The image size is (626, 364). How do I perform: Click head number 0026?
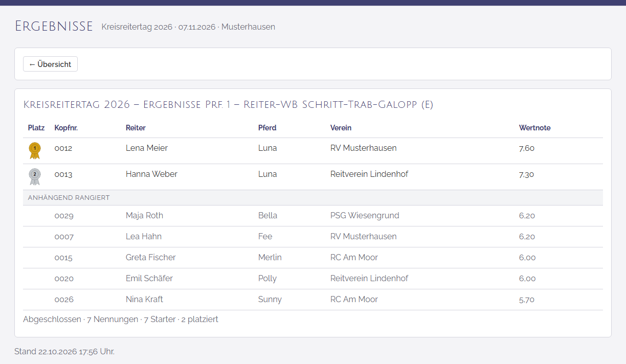pyautogui.click(x=64, y=300)
